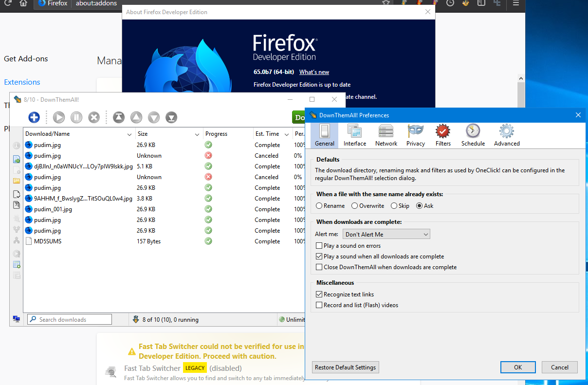The image size is (588, 385).
Task: Click the Move to top arrow icon
Action: tap(119, 117)
